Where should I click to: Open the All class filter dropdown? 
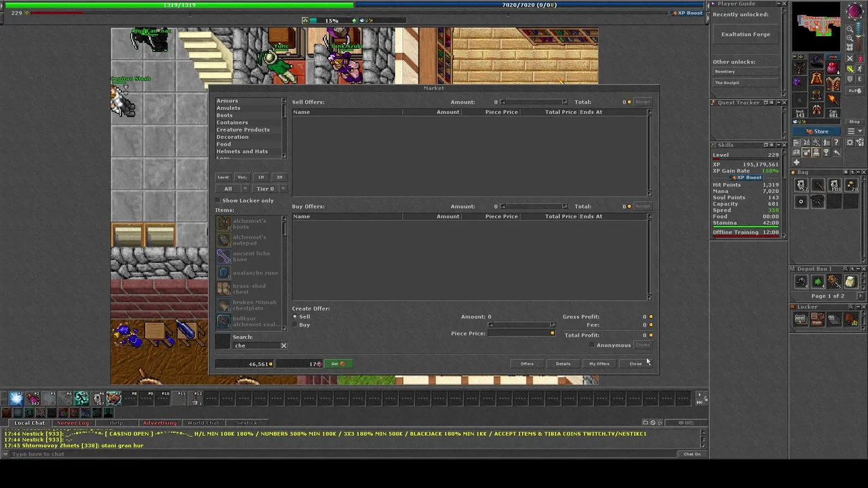pyautogui.click(x=232, y=188)
